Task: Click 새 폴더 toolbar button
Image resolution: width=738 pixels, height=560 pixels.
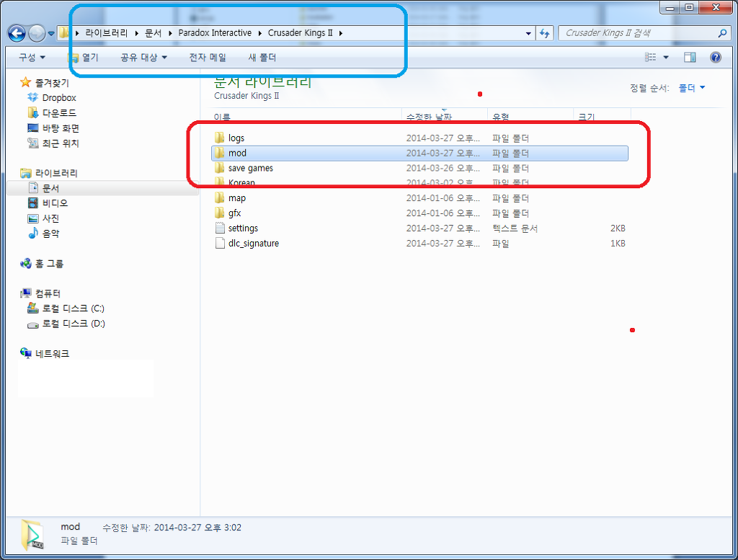Action: (262, 58)
